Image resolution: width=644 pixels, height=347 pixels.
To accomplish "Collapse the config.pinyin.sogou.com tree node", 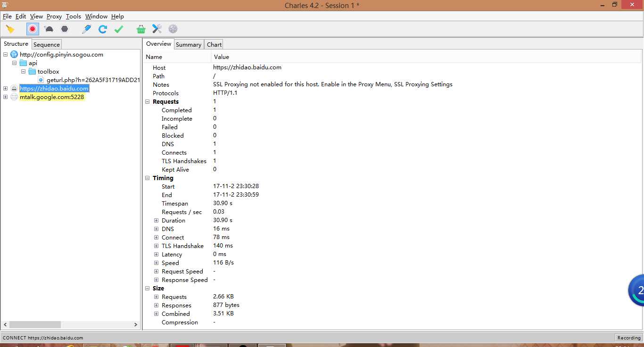I will [6, 54].
